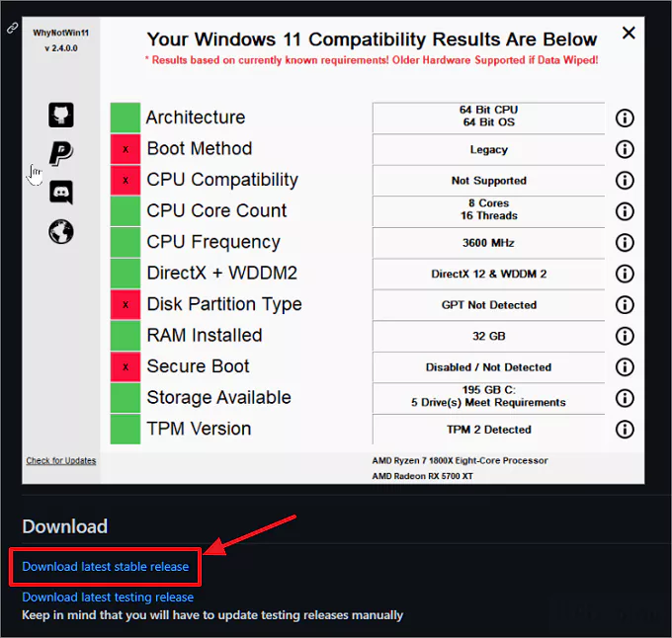Viewport: 672px width, 638px height.
Task: Select the 'Disabled / Not Detected' result
Action: click(x=488, y=367)
